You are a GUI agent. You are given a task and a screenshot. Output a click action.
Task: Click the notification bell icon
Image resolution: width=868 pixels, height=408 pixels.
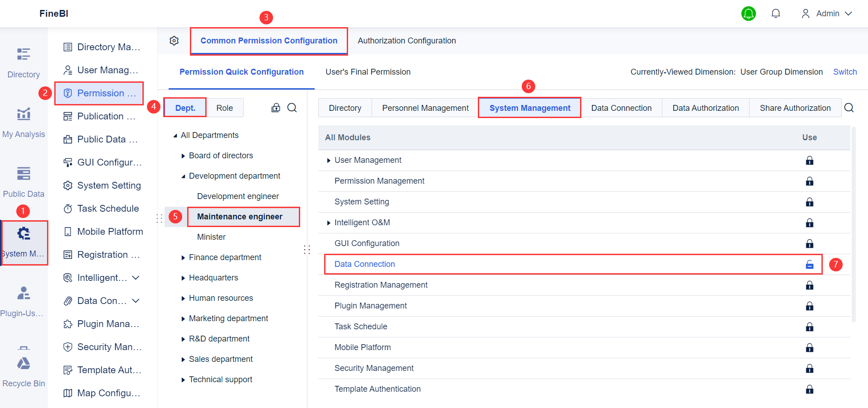[776, 14]
